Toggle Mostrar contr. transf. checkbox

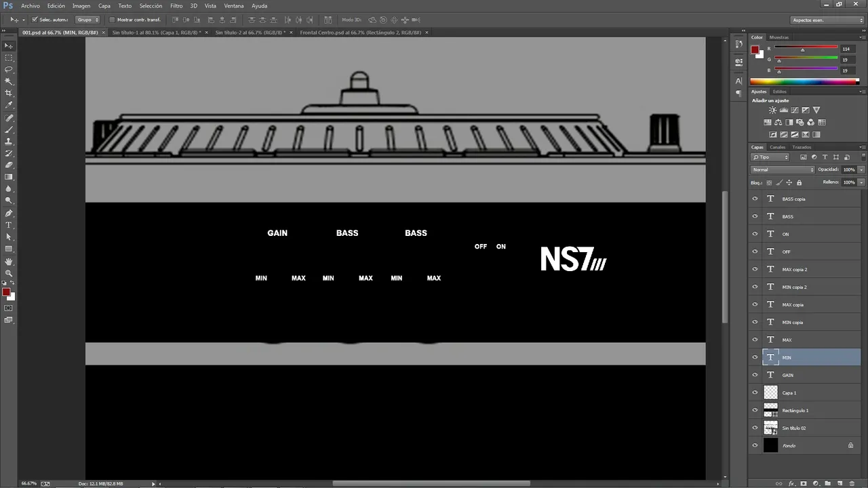(x=112, y=20)
